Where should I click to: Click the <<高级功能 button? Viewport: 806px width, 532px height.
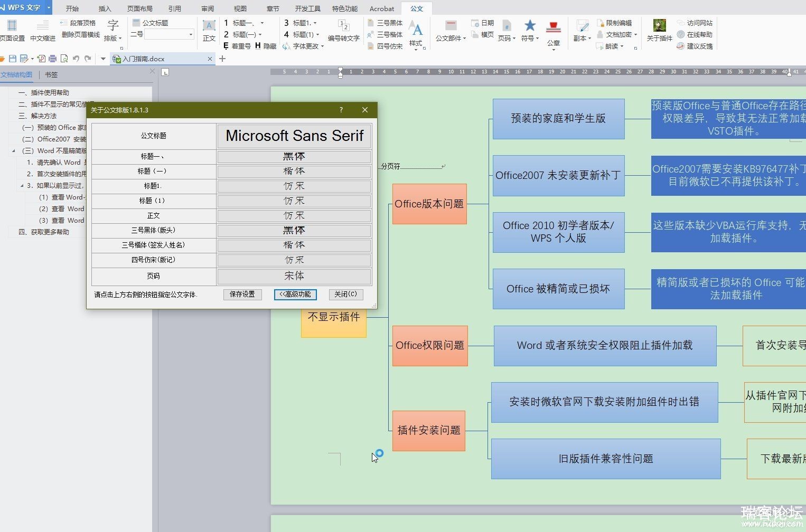(x=295, y=294)
